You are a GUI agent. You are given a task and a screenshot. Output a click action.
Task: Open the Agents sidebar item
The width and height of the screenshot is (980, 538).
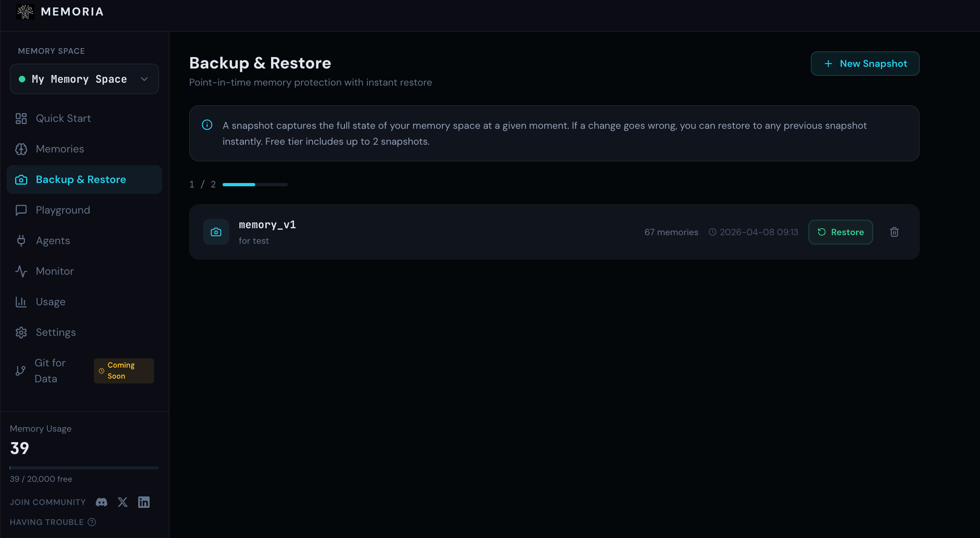tap(53, 241)
